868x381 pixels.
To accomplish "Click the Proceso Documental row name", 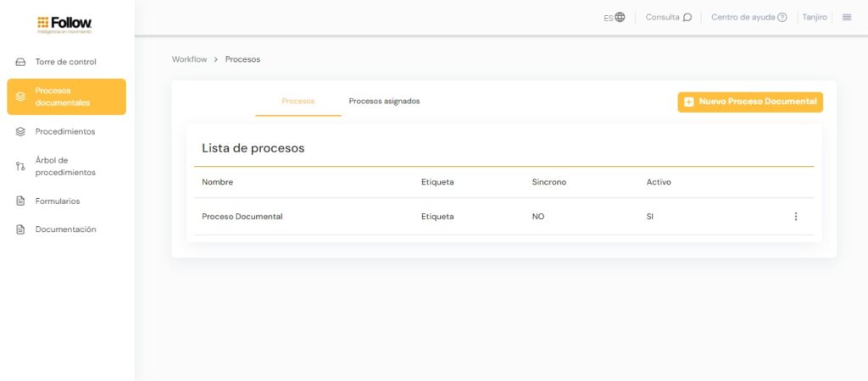I will (242, 217).
